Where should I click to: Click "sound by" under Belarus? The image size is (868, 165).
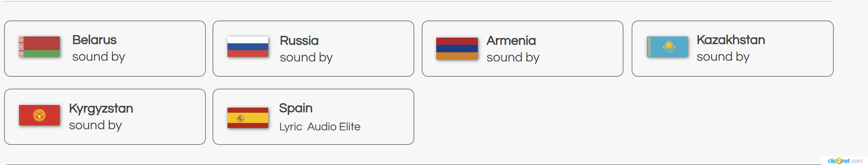[98, 57]
